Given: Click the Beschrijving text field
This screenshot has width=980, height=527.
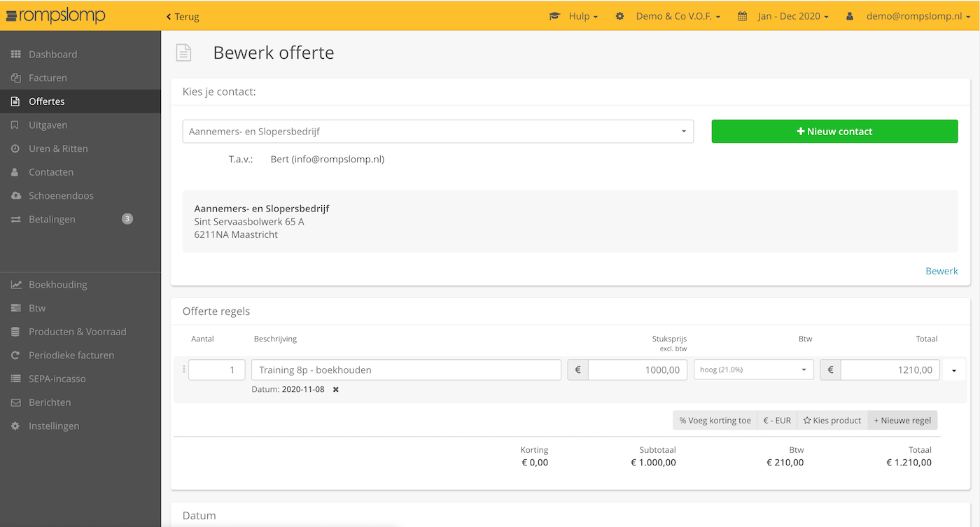Looking at the screenshot, I should [x=406, y=370].
